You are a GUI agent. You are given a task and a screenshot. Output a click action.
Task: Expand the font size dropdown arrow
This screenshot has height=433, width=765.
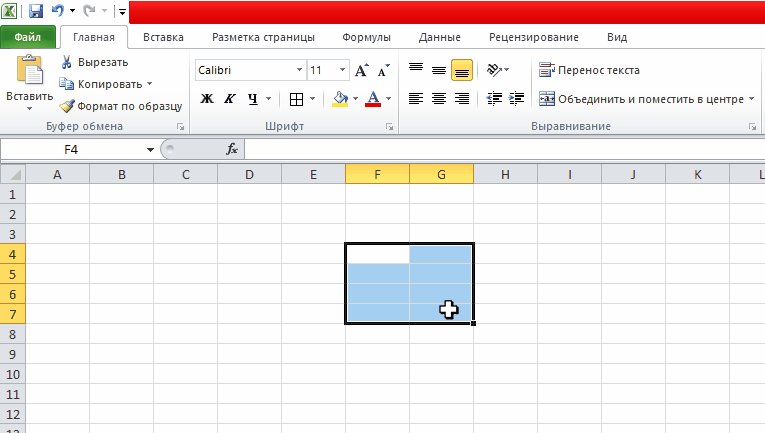tap(342, 70)
